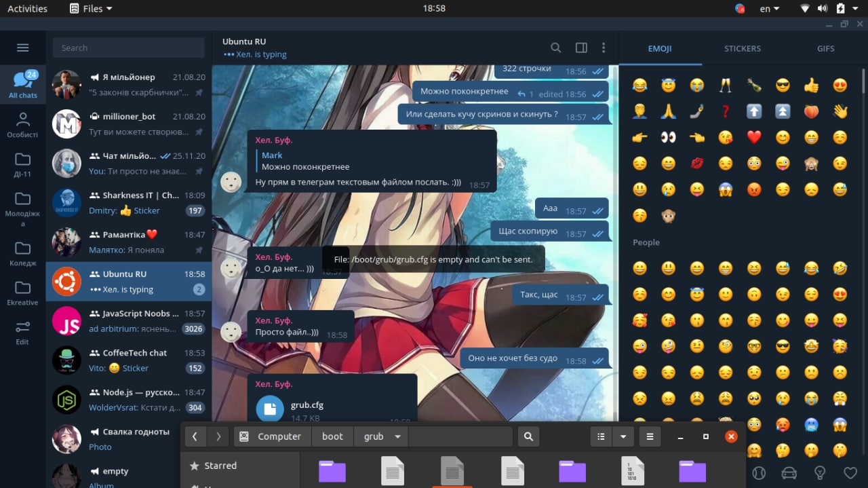The width and height of the screenshot is (868, 488).
Task: Toggle the right side panel icon
Action: coord(581,48)
